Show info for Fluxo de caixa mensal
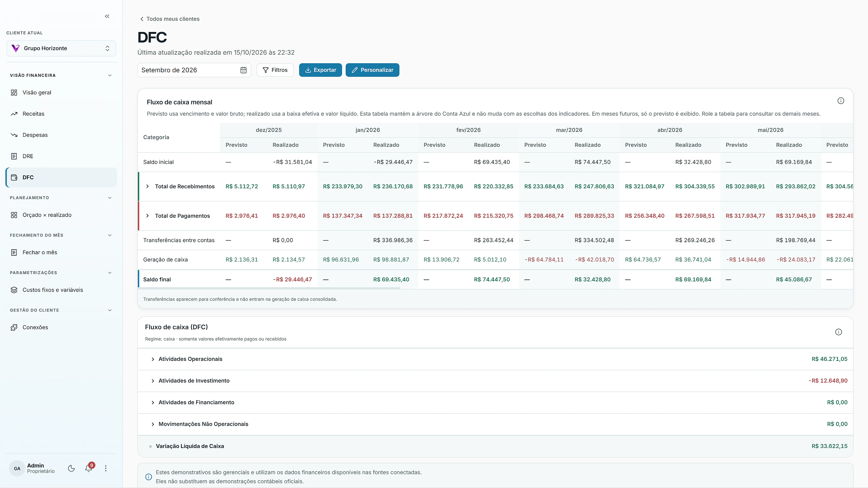The image size is (868, 488). click(841, 101)
